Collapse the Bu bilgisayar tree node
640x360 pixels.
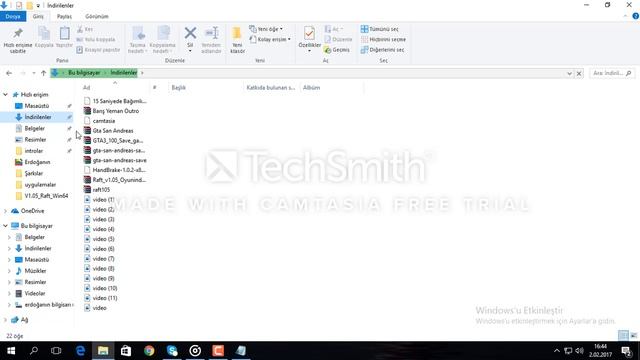coord(5,226)
